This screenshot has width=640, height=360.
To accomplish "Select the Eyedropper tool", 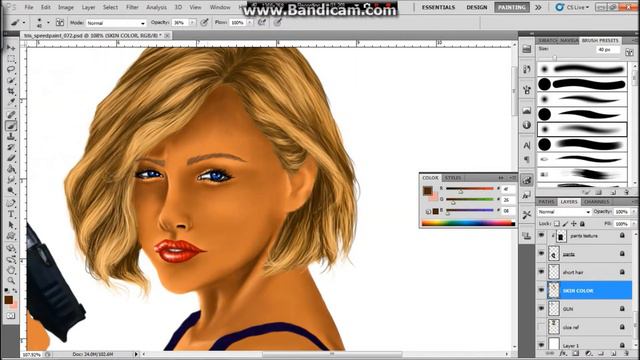I will pos(11,102).
